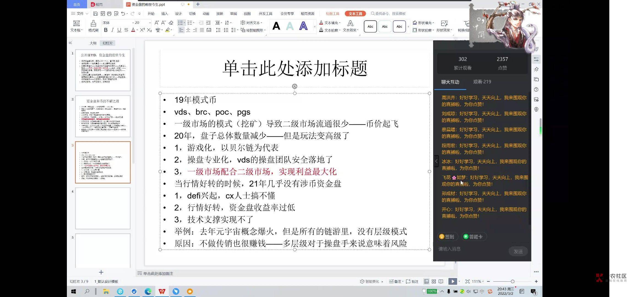Click the zoom slider handle

(x=512, y=281)
